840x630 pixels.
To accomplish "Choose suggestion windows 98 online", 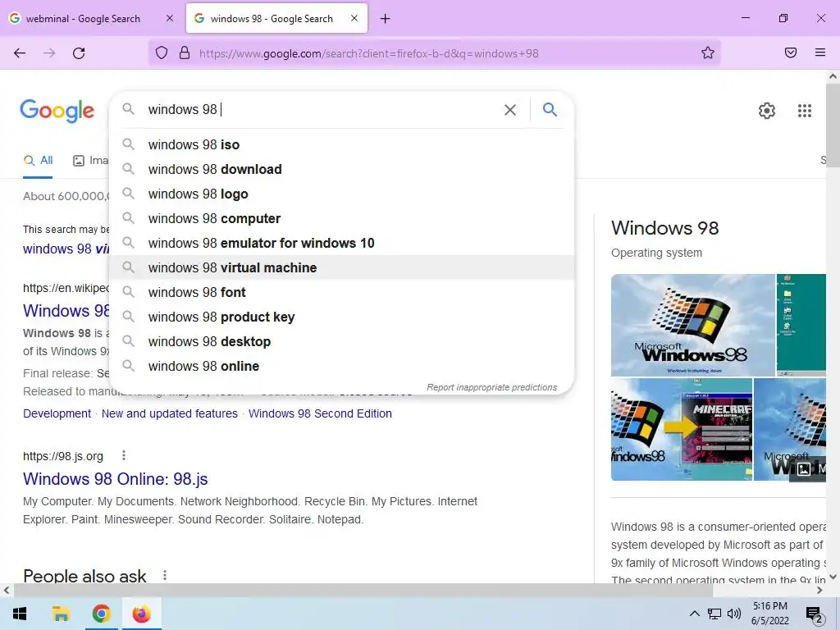I will pos(341,367).
